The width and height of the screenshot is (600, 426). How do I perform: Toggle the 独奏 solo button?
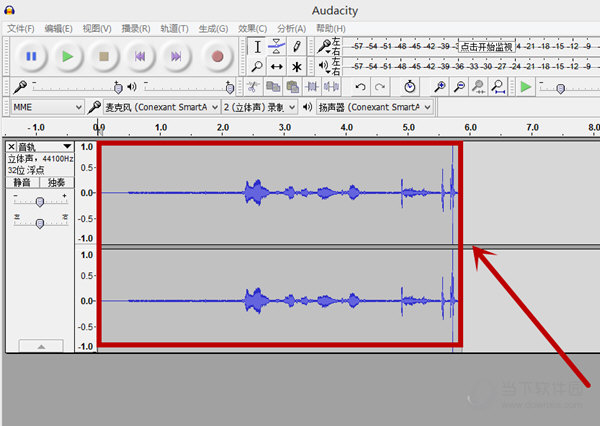pos(57,183)
